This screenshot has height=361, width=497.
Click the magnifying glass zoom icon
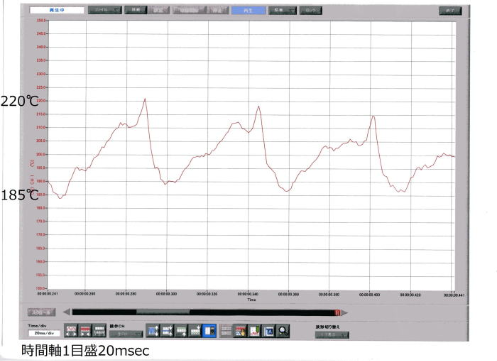click(283, 331)
